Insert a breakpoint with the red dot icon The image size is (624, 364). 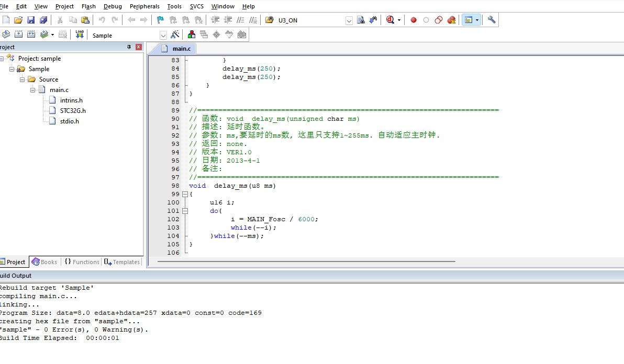(x=414, y=20)
